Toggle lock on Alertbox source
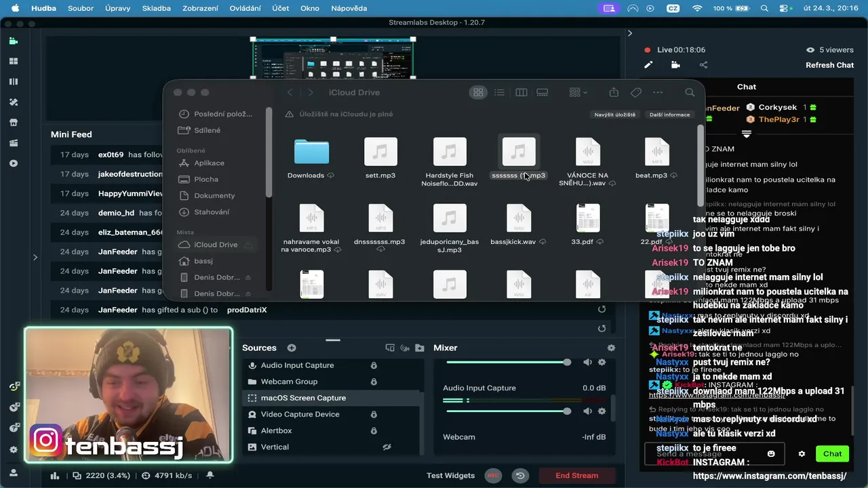Screen dimensions: 868x488 tap(374, 430)
